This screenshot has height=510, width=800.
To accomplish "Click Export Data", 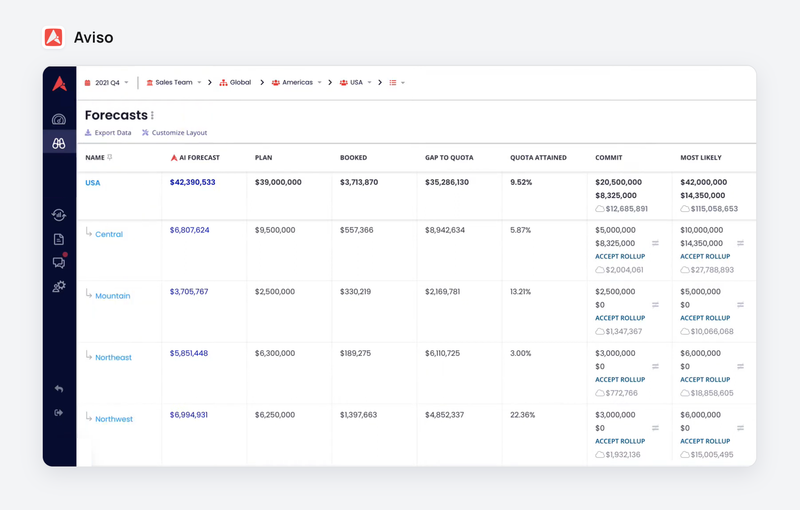I will 108,133.
